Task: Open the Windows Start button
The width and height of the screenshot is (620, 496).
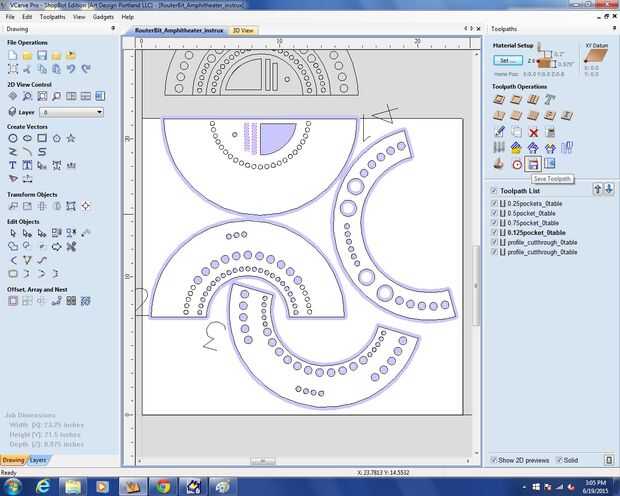Action: click(12, 487)
